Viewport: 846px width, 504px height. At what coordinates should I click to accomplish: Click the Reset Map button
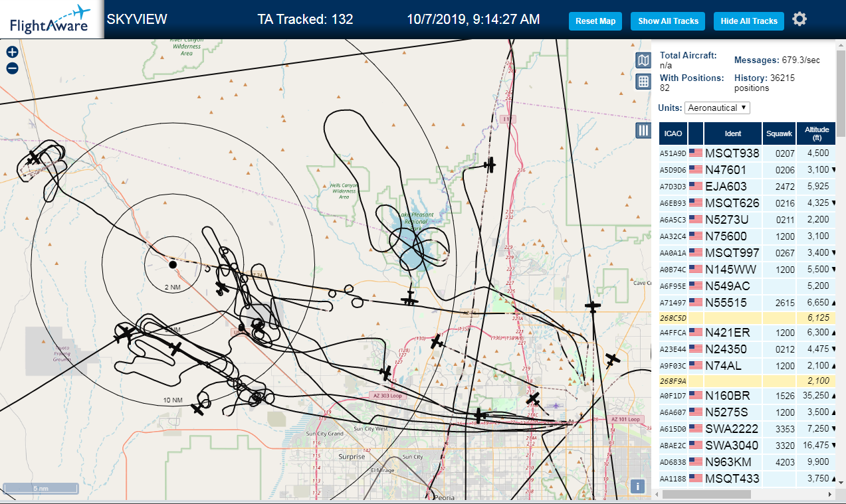(x=595, y=21)
